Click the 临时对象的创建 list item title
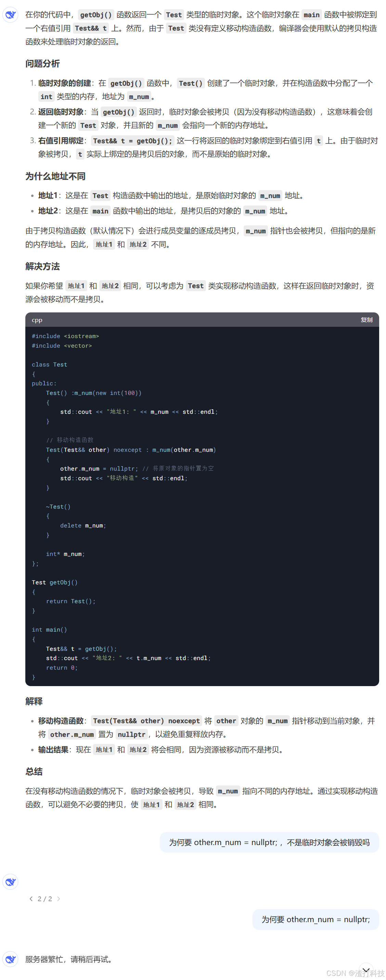The width and height of the screenshot is (386, 980). [65, 83]
